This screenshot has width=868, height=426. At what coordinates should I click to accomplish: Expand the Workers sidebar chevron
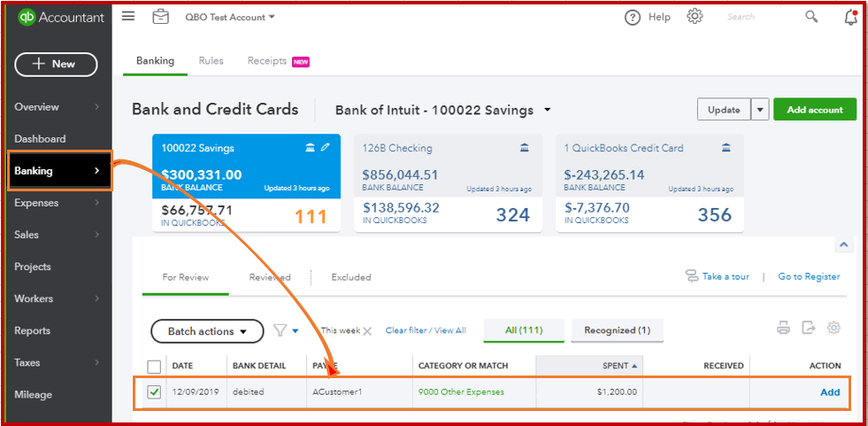click(x=96, y=298)
